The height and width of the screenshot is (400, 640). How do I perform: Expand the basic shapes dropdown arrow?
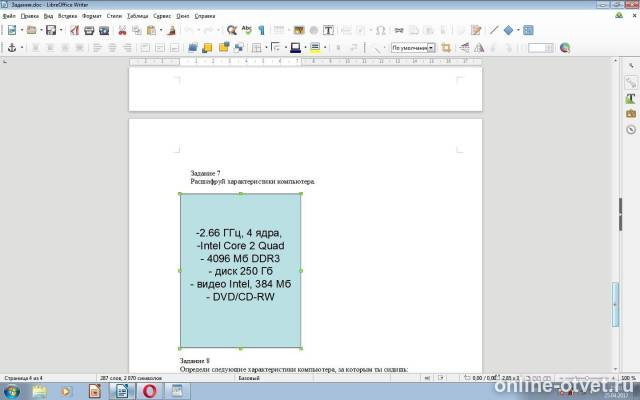point(518,30)
